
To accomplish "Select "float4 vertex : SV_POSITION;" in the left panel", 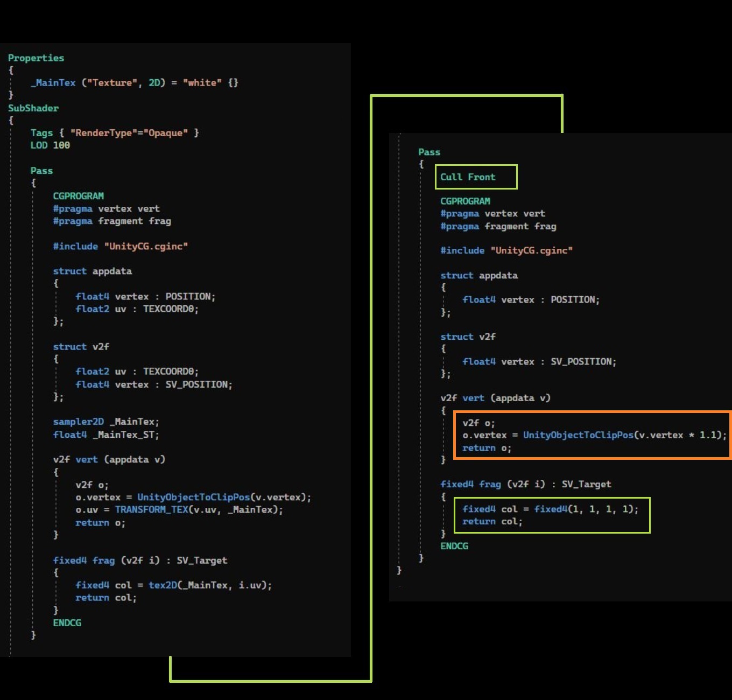I will [x=154, y=384].
